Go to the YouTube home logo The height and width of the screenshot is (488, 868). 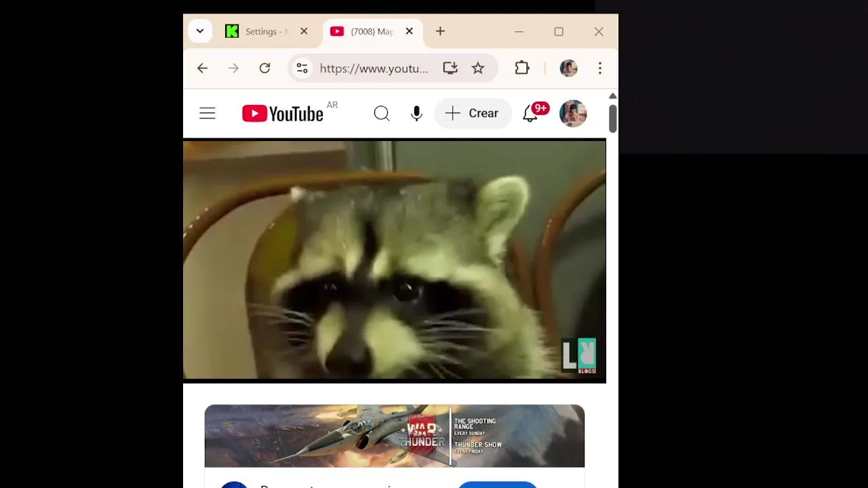[283, 114]
